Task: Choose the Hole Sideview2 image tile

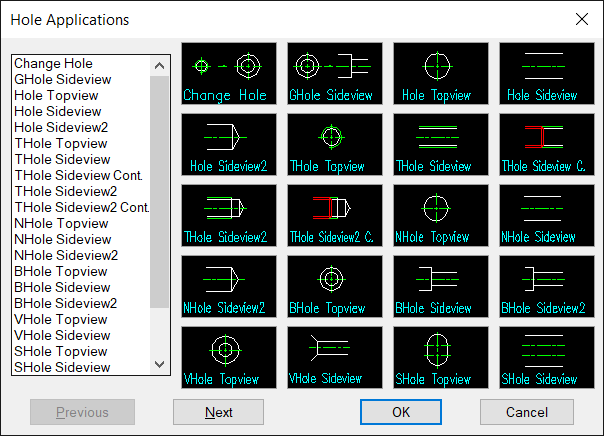Action: 229,144
